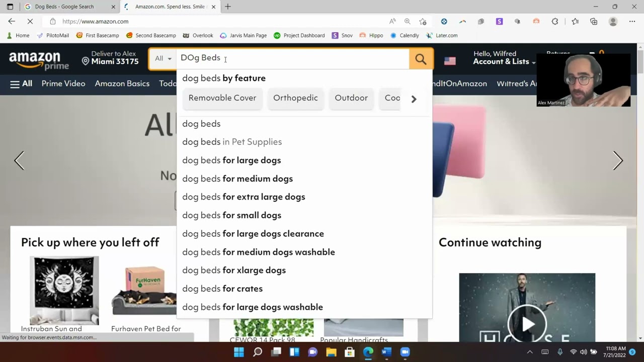
Task: Click into the Amazon search field
Action: (292, 59)
